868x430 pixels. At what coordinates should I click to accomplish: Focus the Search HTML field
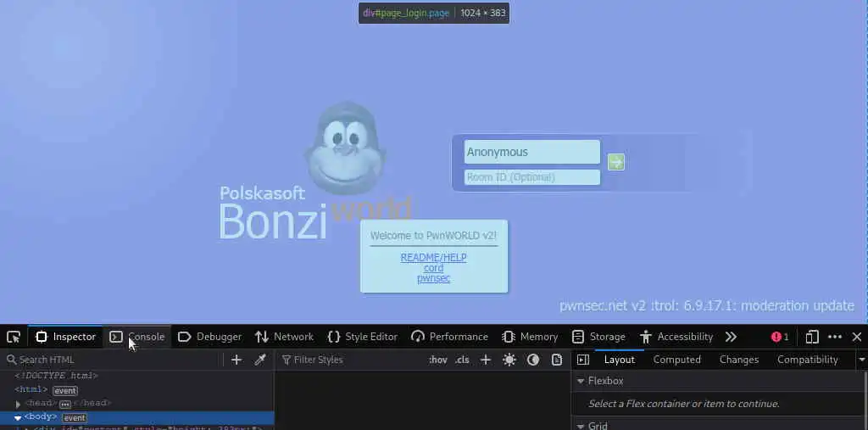(x=114, y=360)
